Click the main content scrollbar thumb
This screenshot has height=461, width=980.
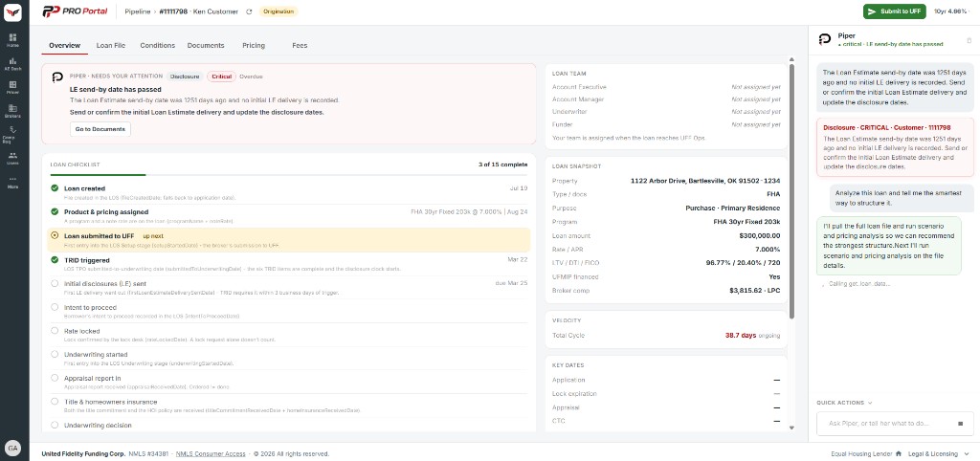pos(791,190)
